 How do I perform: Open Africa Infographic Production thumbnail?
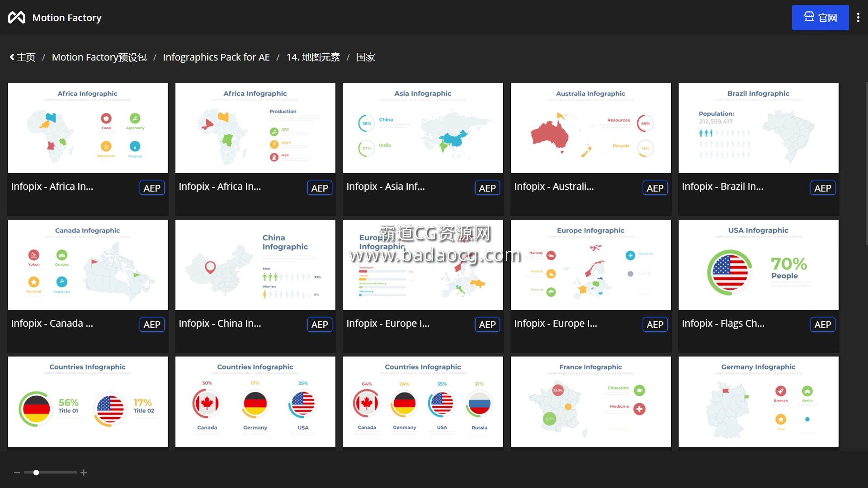255,128
